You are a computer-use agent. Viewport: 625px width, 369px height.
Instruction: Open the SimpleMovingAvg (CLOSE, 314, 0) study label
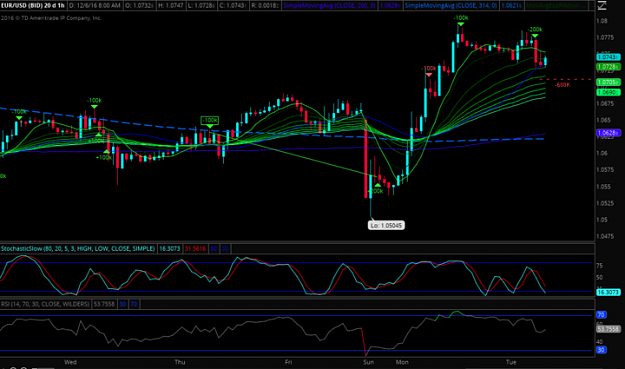coord(451,6)
